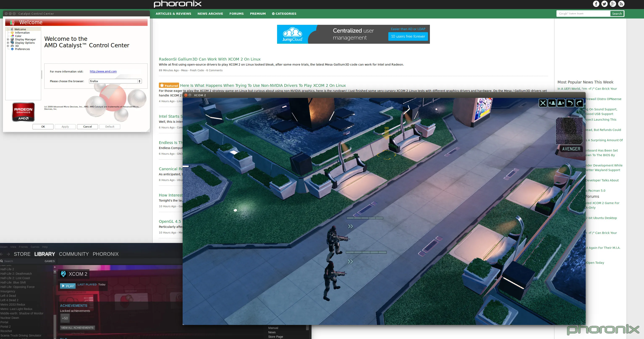644x339 pixels.
Task: Open News Archive on Phoronix
Action: coord(210,14)
